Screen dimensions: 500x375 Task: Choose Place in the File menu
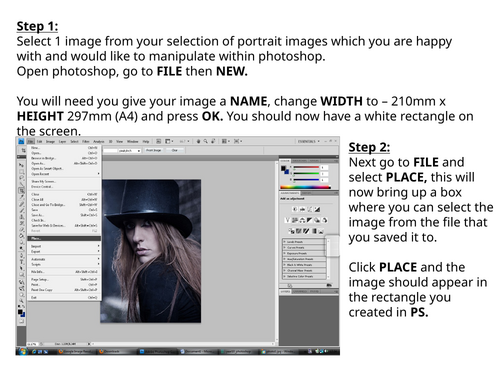point(64,238)
